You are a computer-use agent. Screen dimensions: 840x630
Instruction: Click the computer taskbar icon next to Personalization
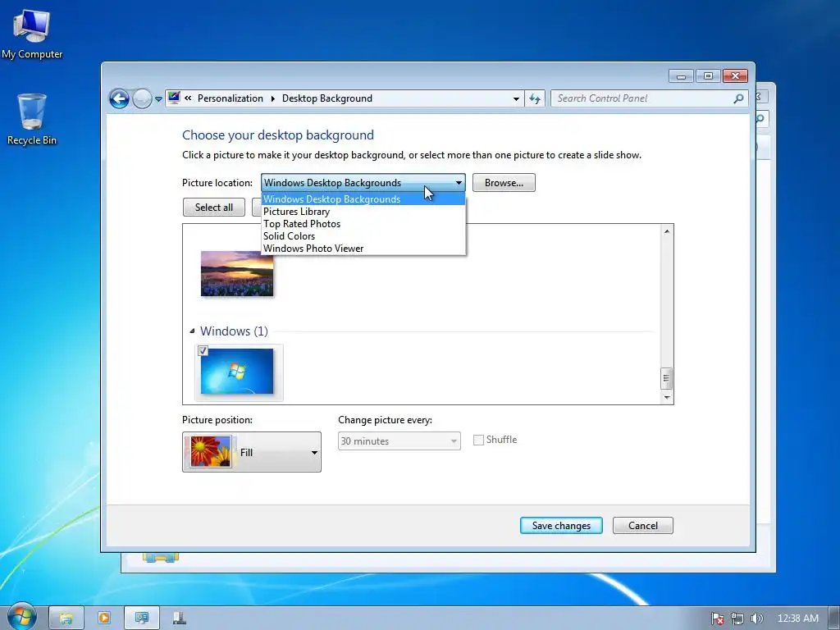(x=180, y=618)
